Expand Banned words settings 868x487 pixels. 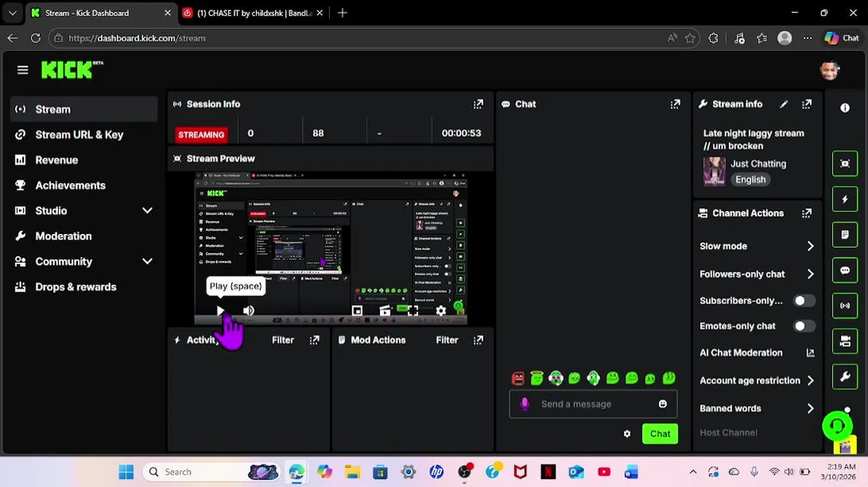810,409
